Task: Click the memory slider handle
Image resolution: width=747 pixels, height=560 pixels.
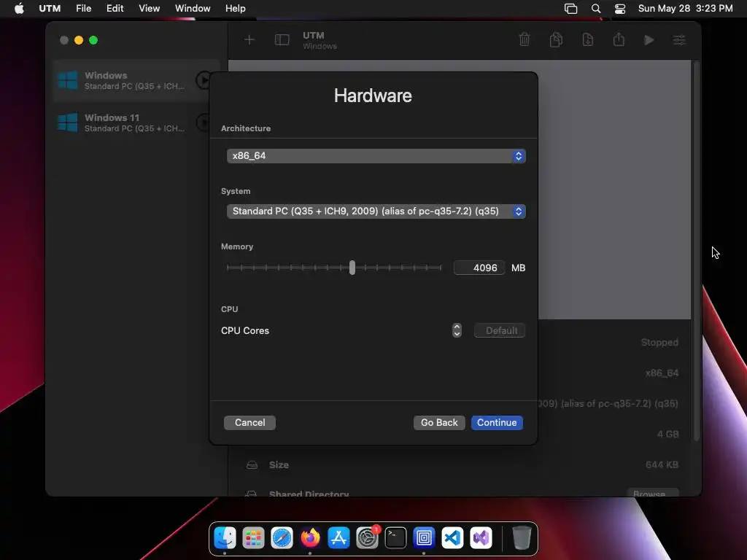Action: pos(352,268)
